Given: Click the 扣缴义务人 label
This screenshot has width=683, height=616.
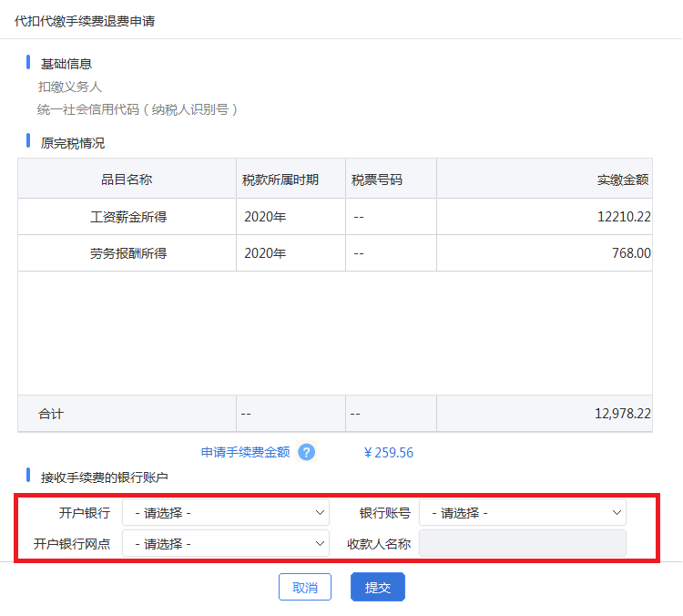Looking at the screenshot, I should [70, 87].
